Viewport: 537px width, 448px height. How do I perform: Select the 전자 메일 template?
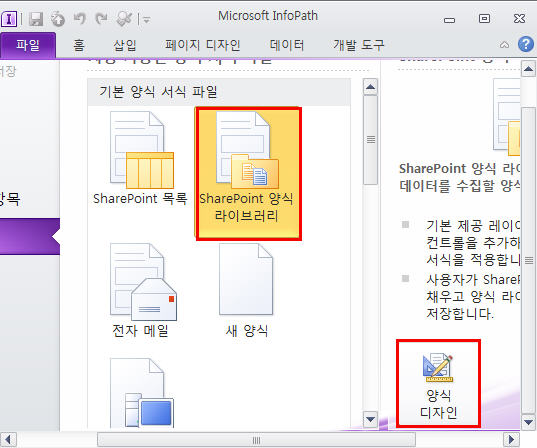pyautogui.click(x=140, y=290)
